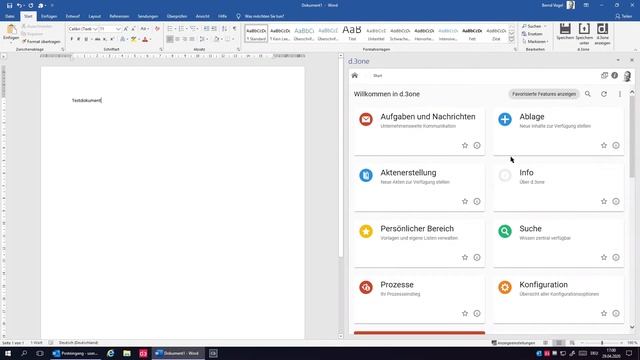Open Persönlicher Bereich star icon
Viewport: 640px width, 360px height.
pyautogui.click(x=366, y=231)
